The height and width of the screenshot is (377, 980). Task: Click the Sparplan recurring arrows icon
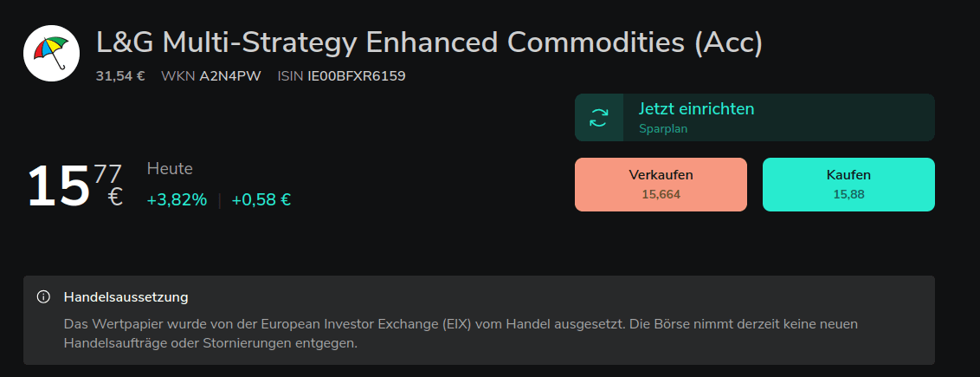coord(599,118)
